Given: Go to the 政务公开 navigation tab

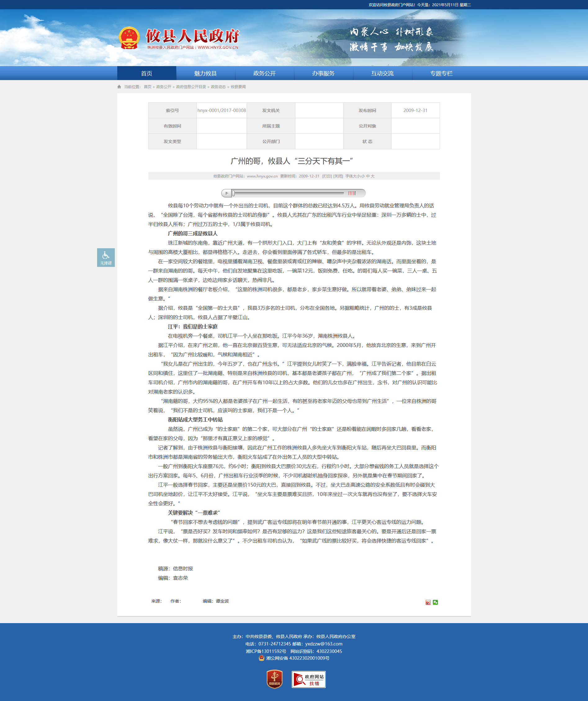Looking at the screenshot, I should pos(264,74).
